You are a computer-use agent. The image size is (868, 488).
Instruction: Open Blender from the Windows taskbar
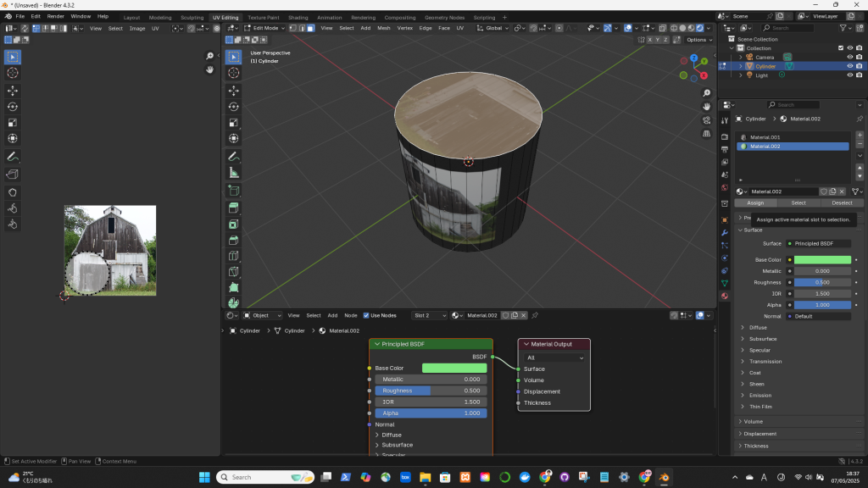tap(664, 477)
